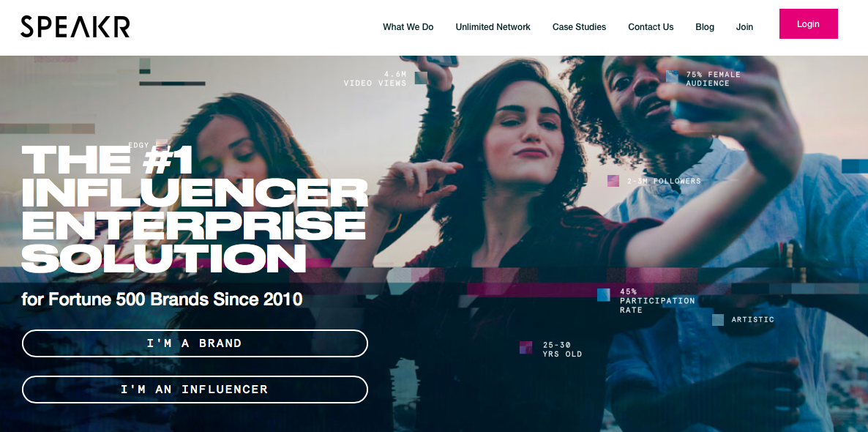The width and height of the screenshot is (868, 432).
Task: Click the Join link
Action: [x=744, y=27]
